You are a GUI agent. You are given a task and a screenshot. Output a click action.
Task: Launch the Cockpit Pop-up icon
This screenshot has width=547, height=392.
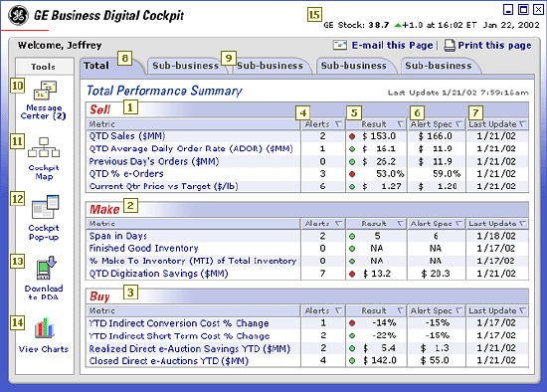46,207
